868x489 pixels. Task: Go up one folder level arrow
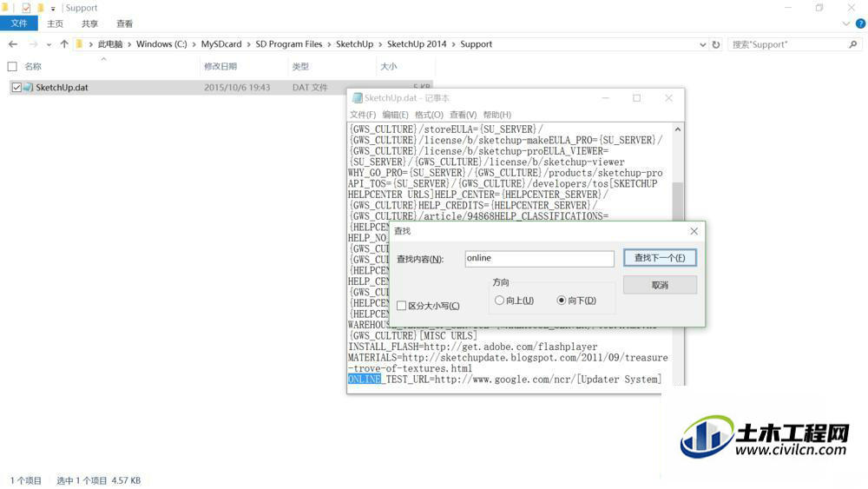tap(64, 44)
